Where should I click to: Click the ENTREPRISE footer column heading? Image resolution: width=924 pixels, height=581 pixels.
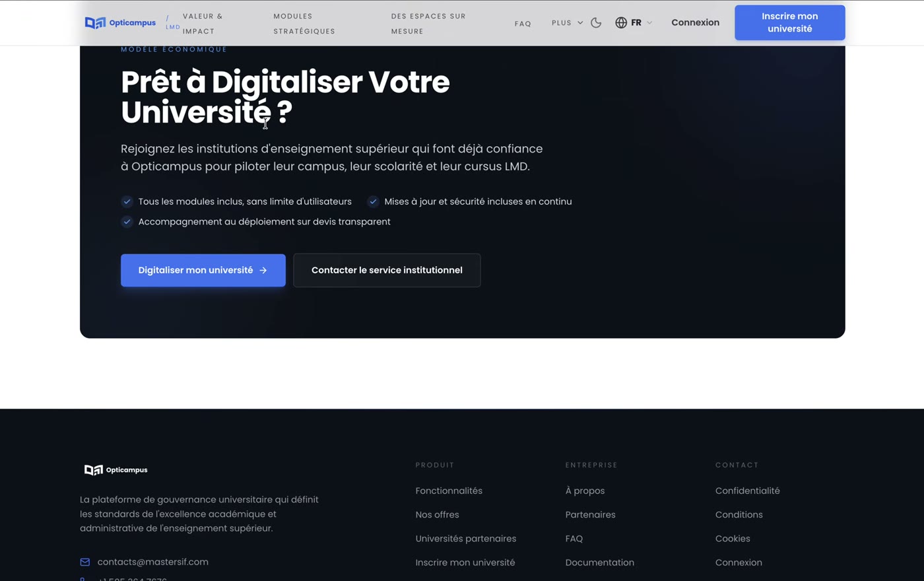[591, 465]
